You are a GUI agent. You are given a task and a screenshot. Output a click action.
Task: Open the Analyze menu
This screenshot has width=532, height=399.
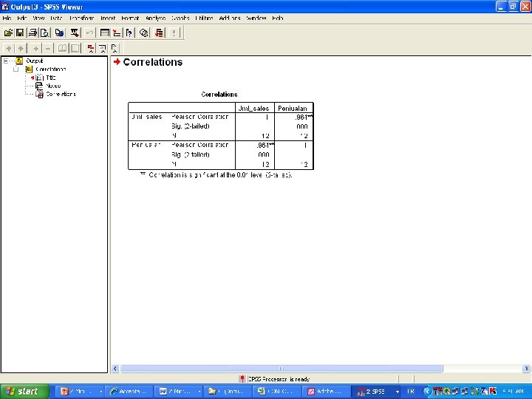[155, 18]
